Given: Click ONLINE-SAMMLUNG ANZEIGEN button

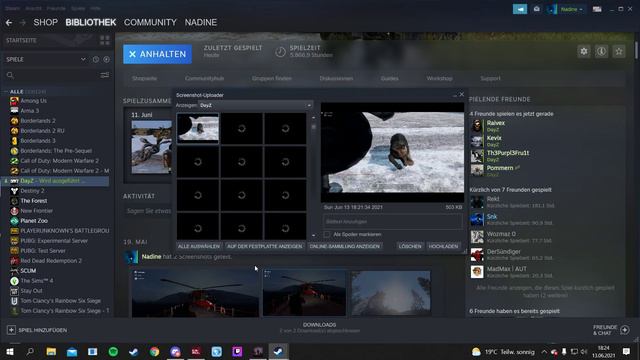Looking at the screenshot, I should [x=344, y=247].
